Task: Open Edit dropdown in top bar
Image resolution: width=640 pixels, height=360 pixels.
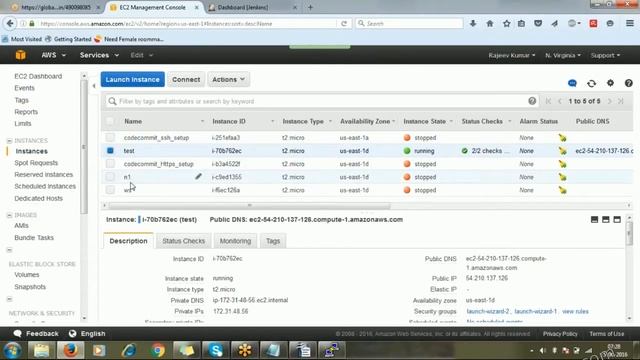Action: point(142,55)
